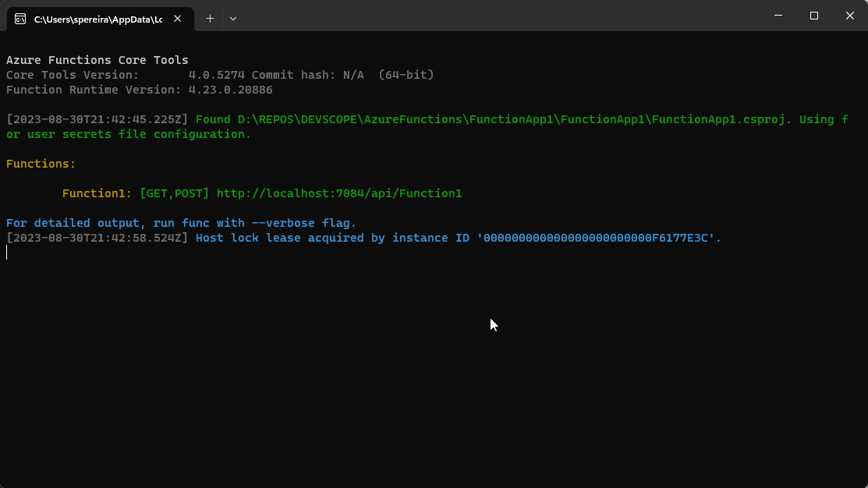
Task: Click the blinking cursor on the empty line
Action: click(x=7, y=253)
